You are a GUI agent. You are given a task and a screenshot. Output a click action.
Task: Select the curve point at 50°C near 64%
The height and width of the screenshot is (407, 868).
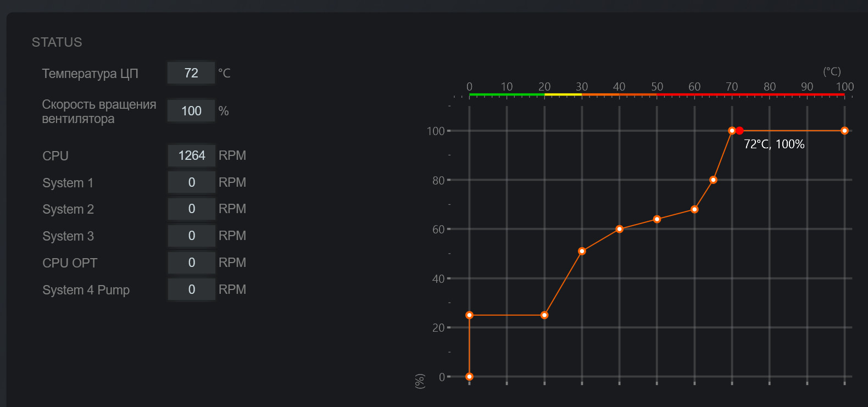[x=657, y=219]
